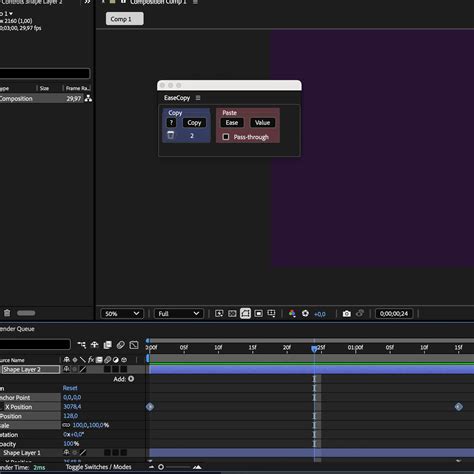474x474 pixels.
Task: Toggle quality switch on Shape Layer 1
Action: [x=83, y=452]
